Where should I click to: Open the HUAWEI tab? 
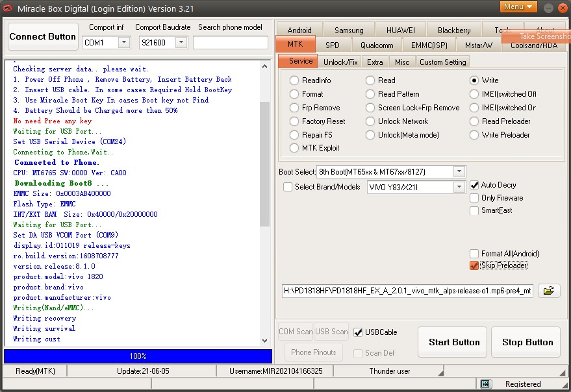[x=401, y=30]
